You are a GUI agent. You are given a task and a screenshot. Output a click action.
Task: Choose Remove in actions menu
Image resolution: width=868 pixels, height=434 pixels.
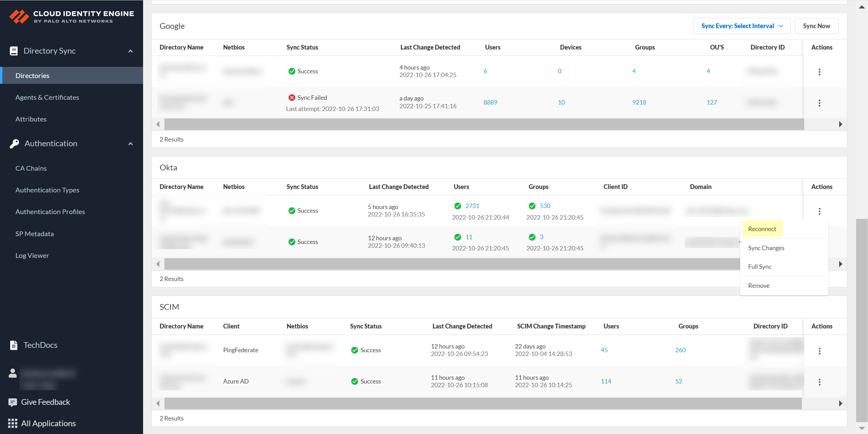[758, 286]
